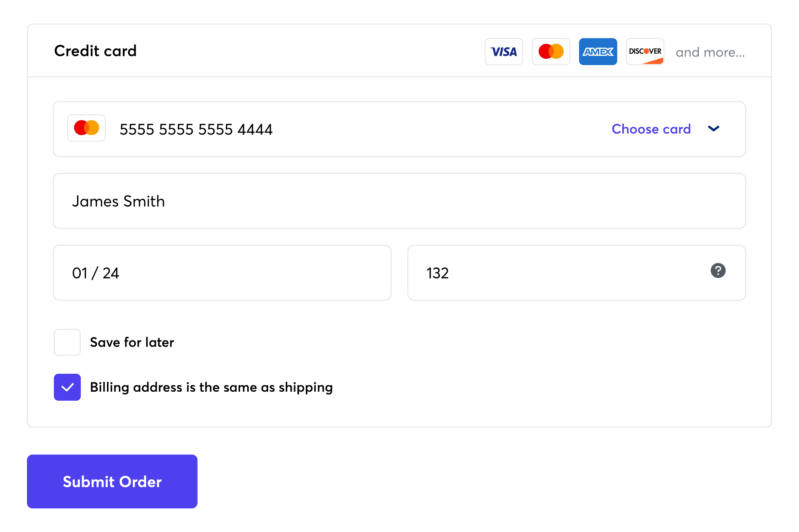Screen dimensions: 799x532
Task: Select the AMEX card icon
Action: click(598, 52)
